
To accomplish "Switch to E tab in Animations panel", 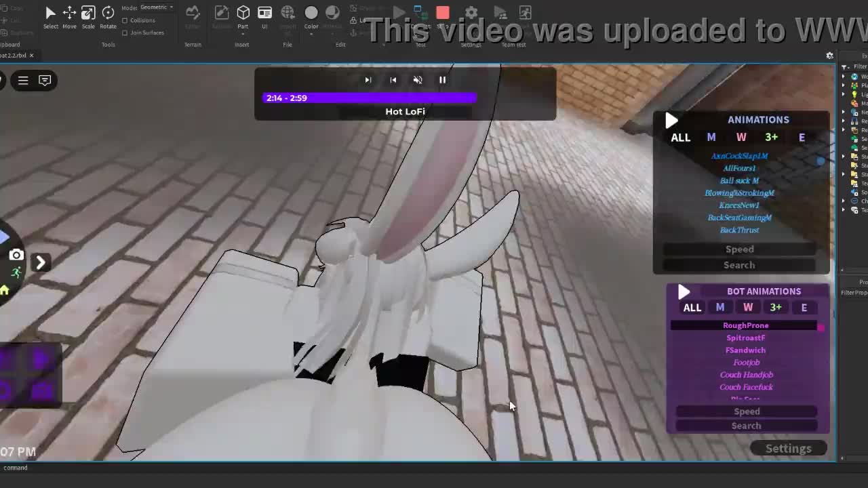I will [802, 138].
